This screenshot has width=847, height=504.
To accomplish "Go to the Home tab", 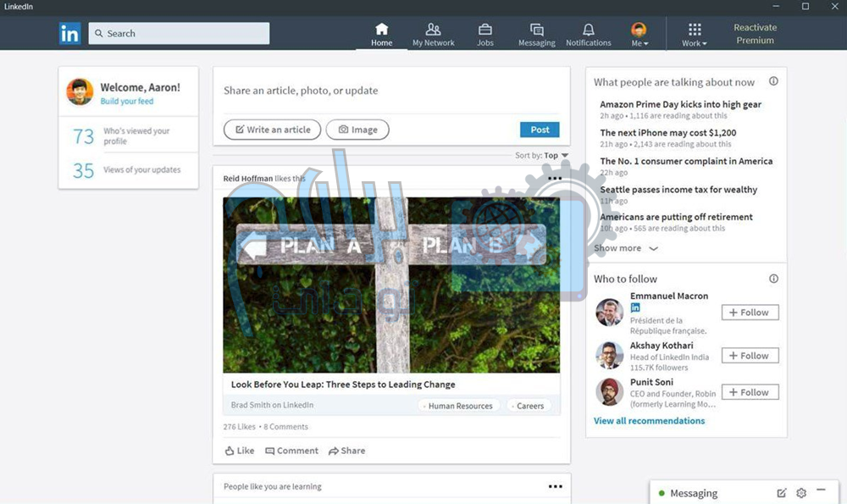I will (x=381, y=34).
